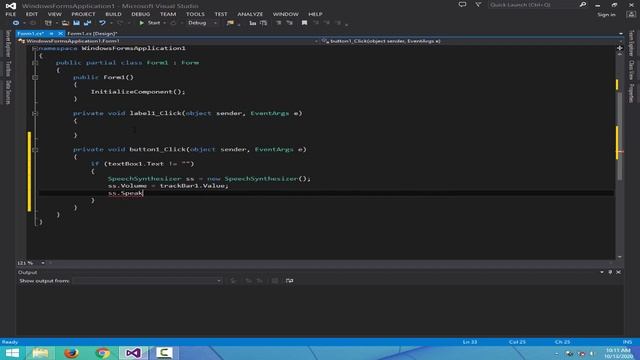Click the Decrease Indent toolbar icon
Screen dimensions: 640x360
279,23
